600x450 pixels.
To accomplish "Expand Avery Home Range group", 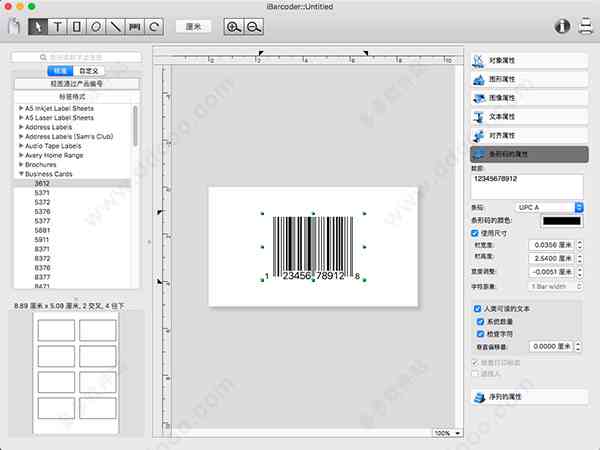I will point(21,155).
